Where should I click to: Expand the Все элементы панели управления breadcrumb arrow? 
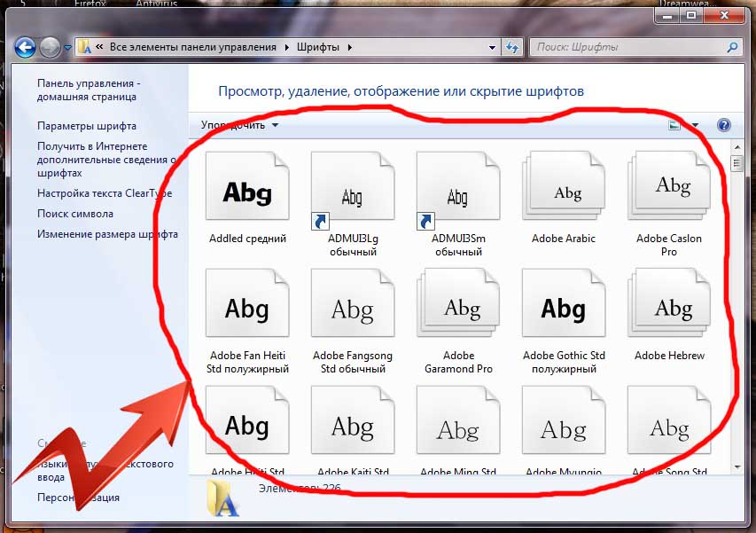click(x=286, y=47)
